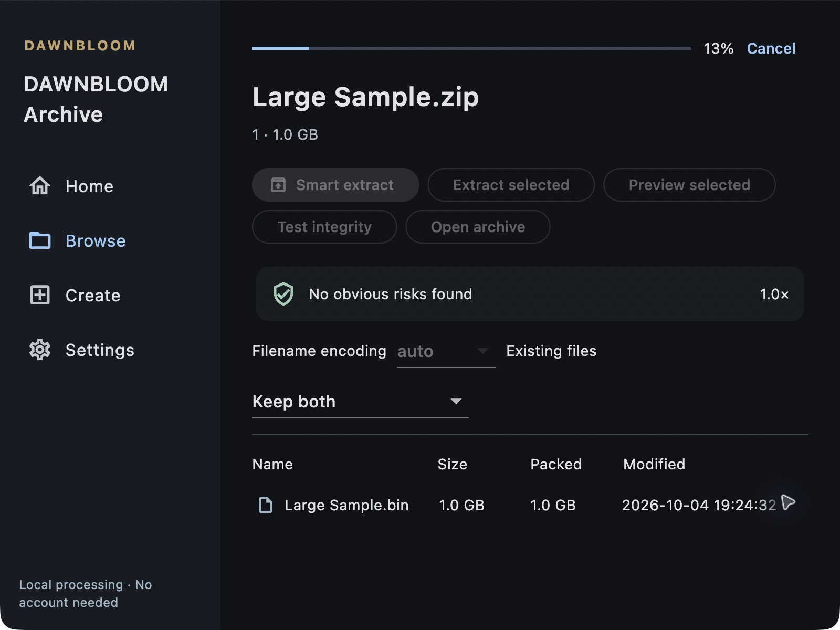
Task: Click the Packed column header
Action: click(x=556, y=464)
